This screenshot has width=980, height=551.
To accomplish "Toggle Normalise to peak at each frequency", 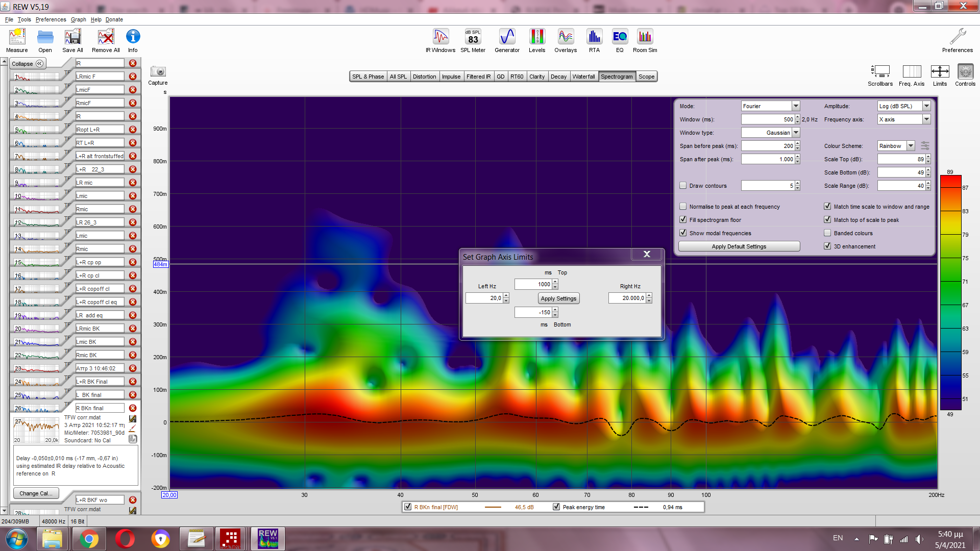I will pos(683,207).
